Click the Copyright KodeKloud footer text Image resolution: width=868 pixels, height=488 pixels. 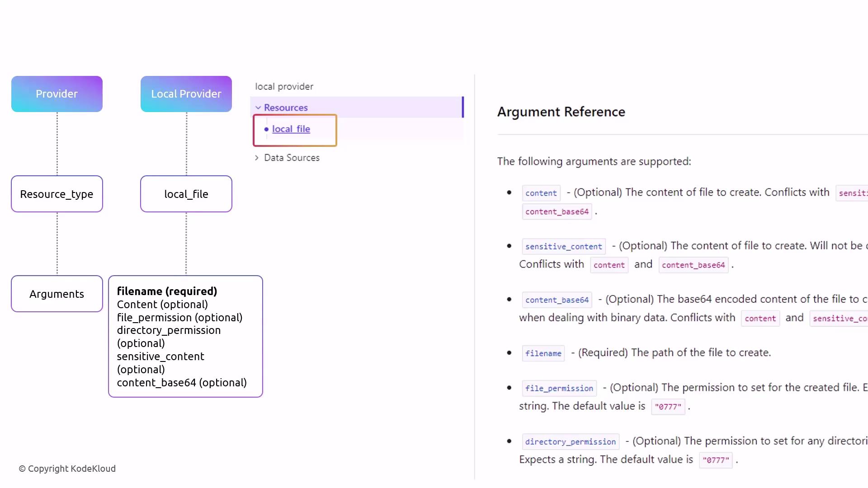coord(67,469)
